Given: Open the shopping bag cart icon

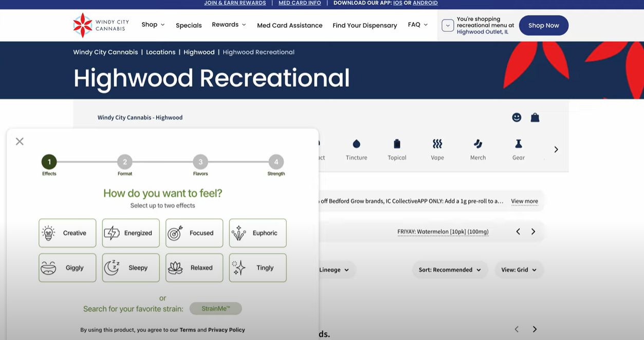Looking at the screenshot, I should [x=535, y=118].
